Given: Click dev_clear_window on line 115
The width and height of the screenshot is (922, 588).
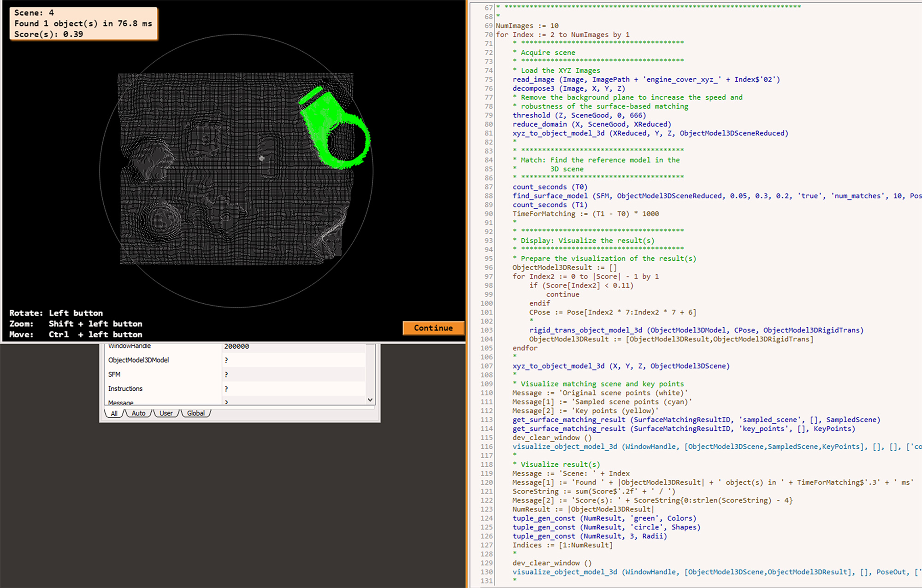Looking at the screenshot, I should pos(552,437).
